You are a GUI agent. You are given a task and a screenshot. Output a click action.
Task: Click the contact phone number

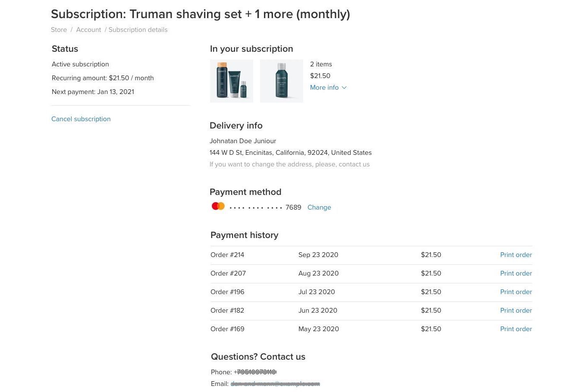click(x=255, y=372)
